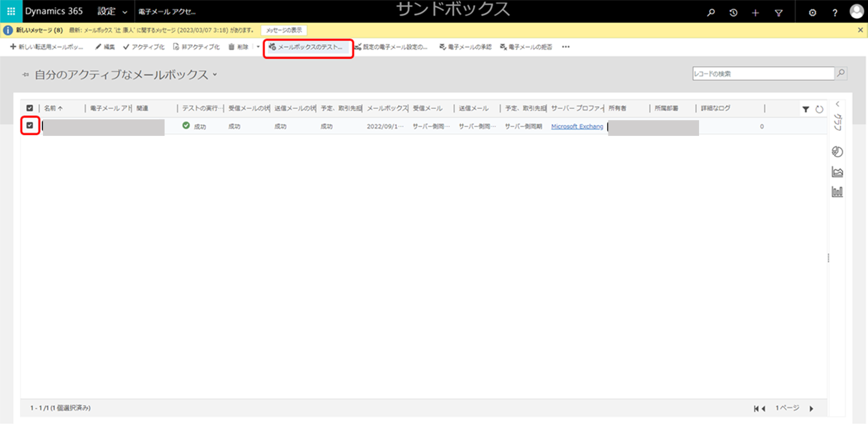Click 編集 pencil command
This screenshot has width=868, height=424.
(x=105, y=47)
